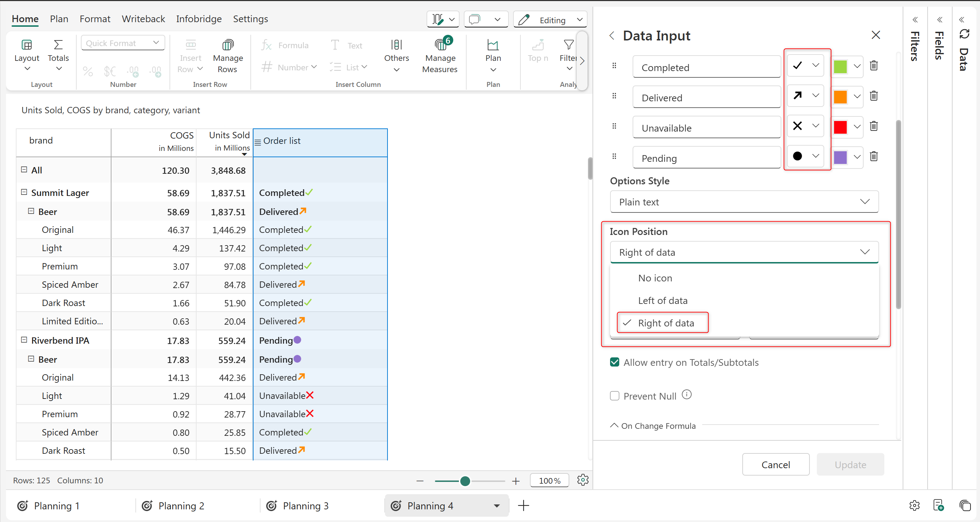
Task: Delete the Unavailable option with trash icon
Action: pyautogui.click(x=874, y=126)
